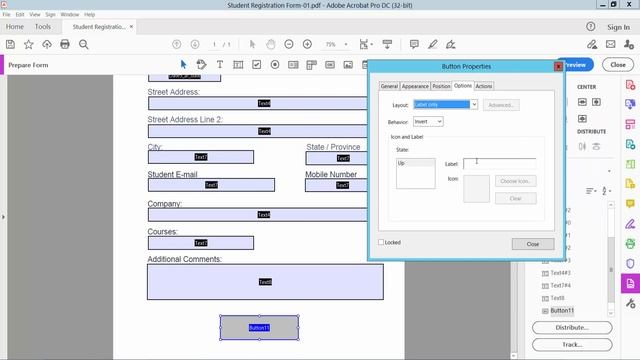Go to previous page arrow icon

click(x=177, y=44)
